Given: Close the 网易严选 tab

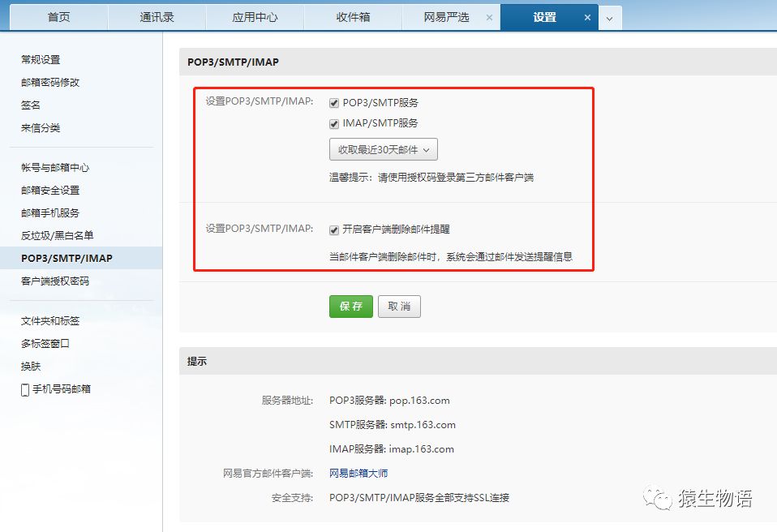Looking at the screenshot, I should [489, 18].
